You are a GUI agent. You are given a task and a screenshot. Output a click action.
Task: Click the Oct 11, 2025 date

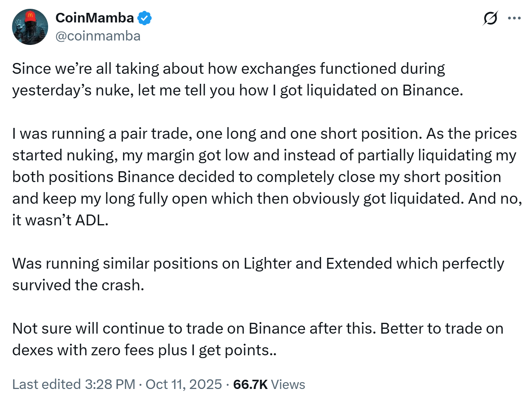point(183,384)
